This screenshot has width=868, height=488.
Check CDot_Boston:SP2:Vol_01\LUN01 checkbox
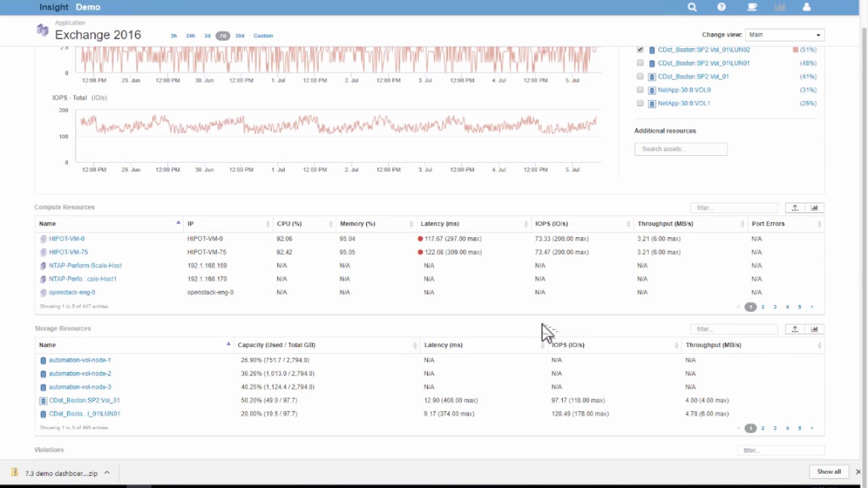coord(640,63)
